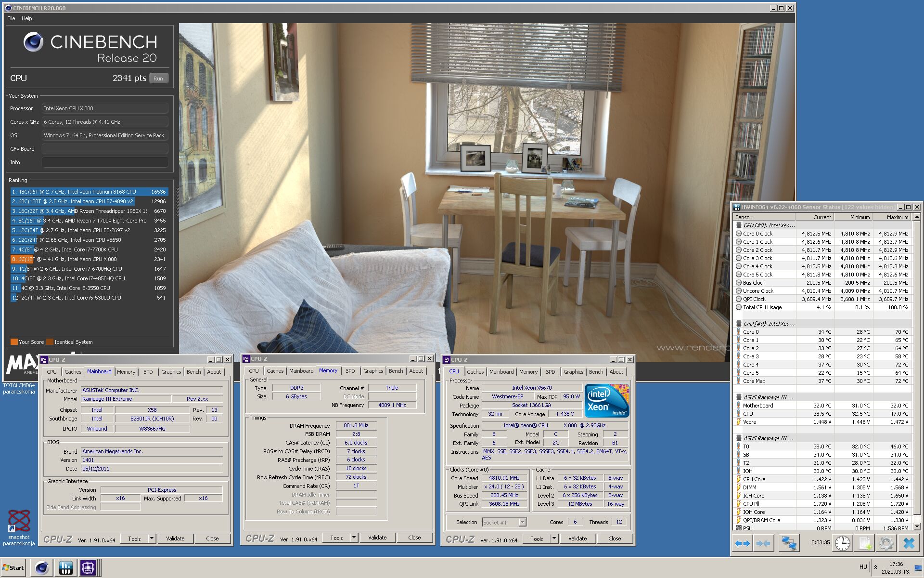The height and width of the screenshot is (578, 924).
Task: Start logging with the sheet-plus icon
Action: (865, 543)
